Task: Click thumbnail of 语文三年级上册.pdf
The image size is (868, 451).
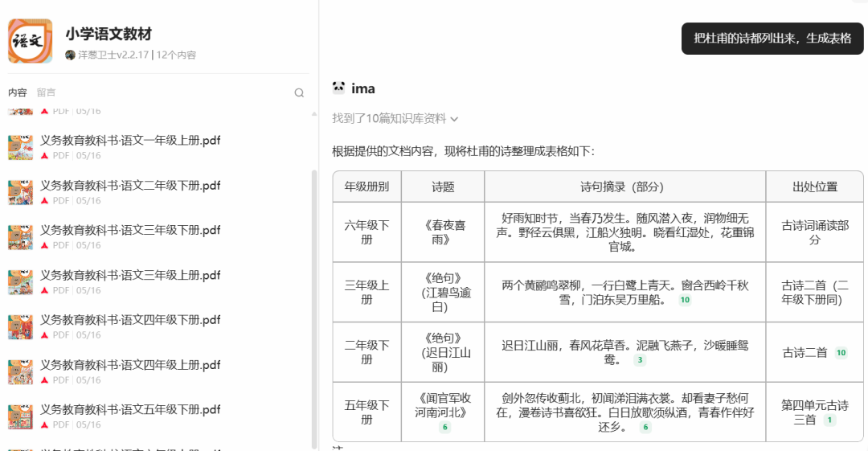Action: point(20,282)
